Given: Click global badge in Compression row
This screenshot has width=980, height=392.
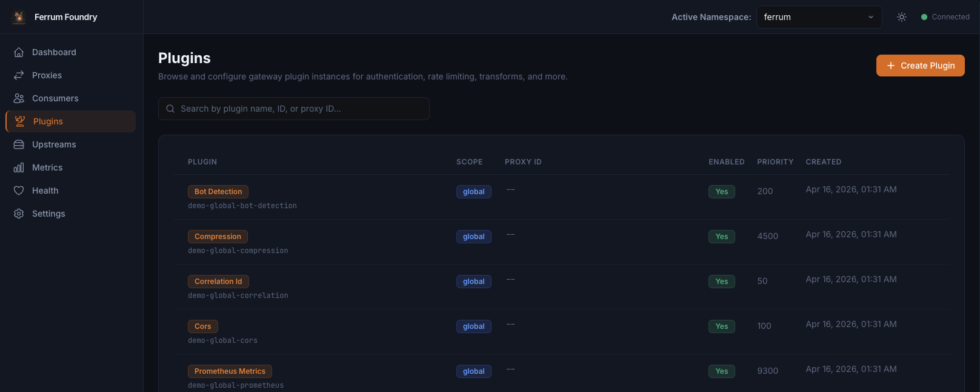Looking at the screenshot, I should pyautogui.click(x=474, y=237).
